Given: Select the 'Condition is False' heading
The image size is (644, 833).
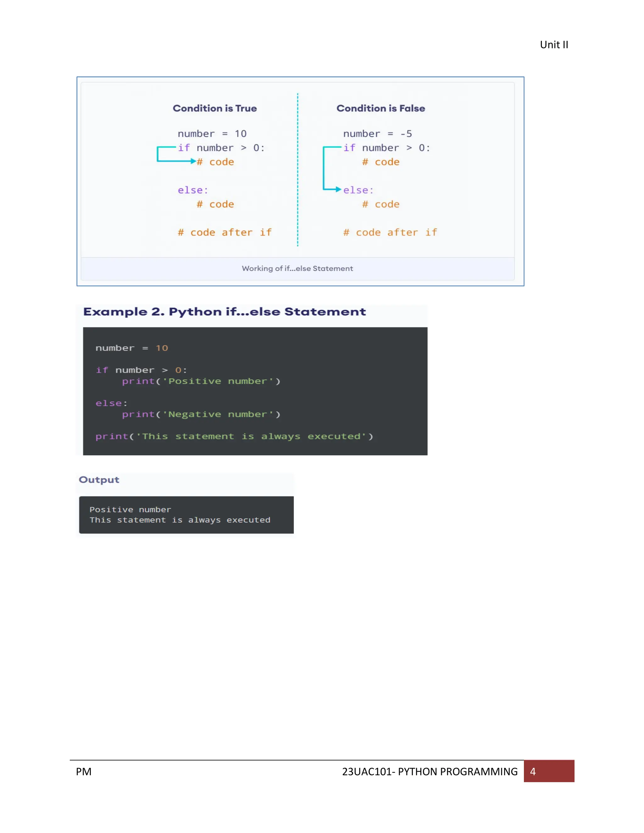Looking at the screenshot, I should tap(381, 108).
